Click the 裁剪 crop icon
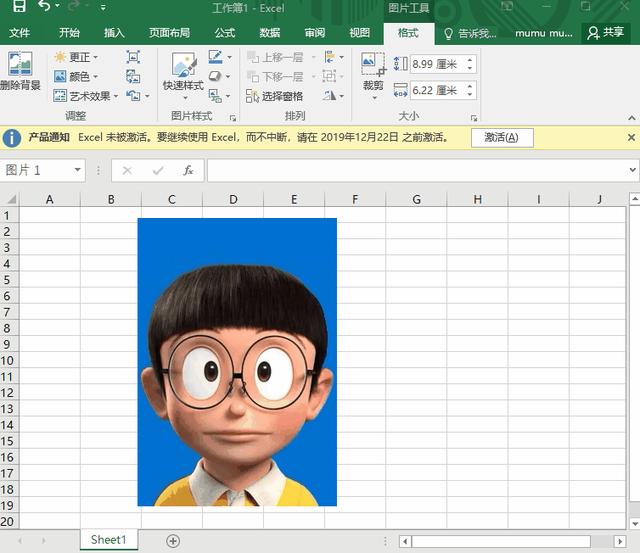 point(373,64)
